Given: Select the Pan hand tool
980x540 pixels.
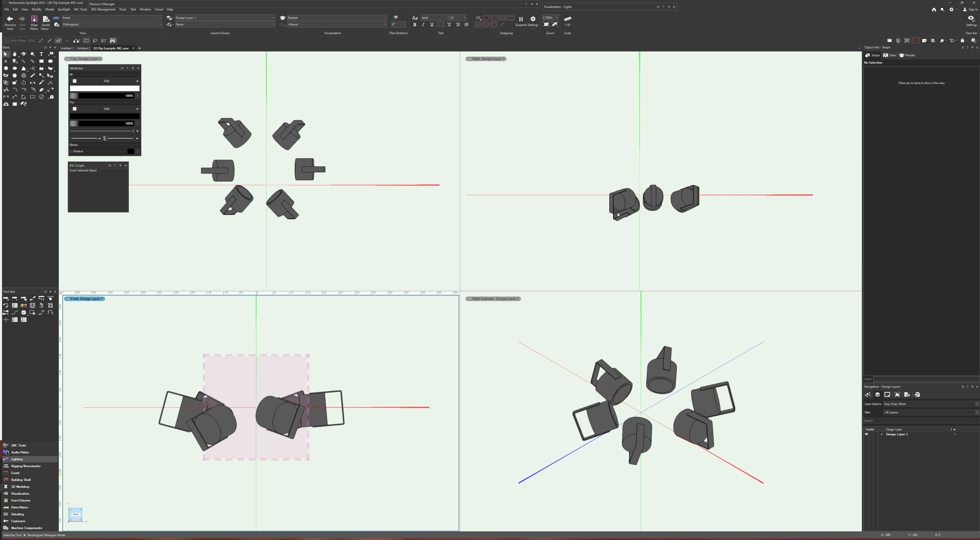Looking at the screenshot, I should click(15, 54).
